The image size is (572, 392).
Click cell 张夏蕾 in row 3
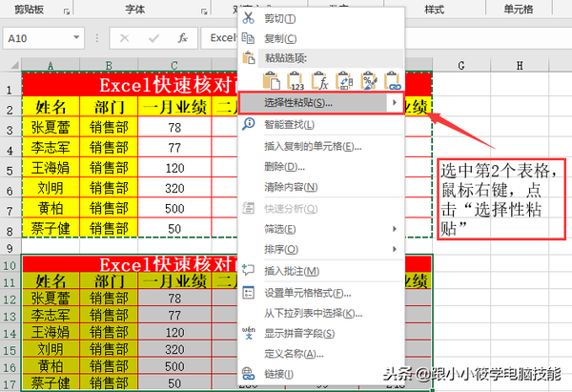point(51,127)
